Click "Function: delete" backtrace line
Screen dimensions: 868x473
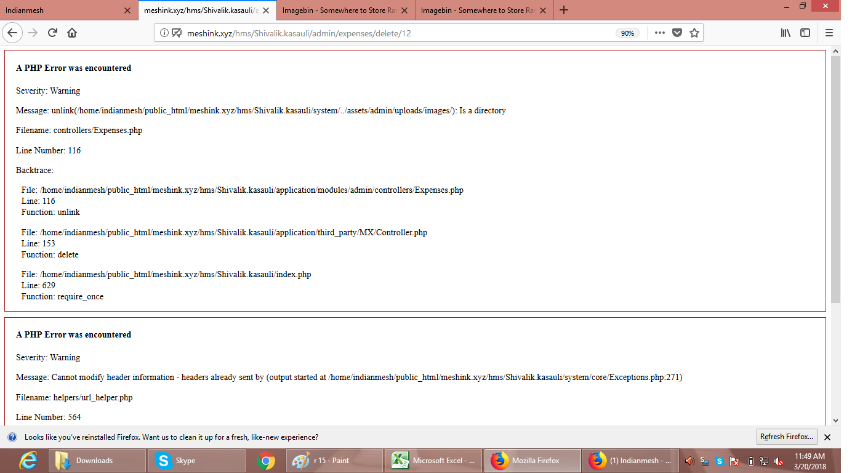click(x=50, y=255)
